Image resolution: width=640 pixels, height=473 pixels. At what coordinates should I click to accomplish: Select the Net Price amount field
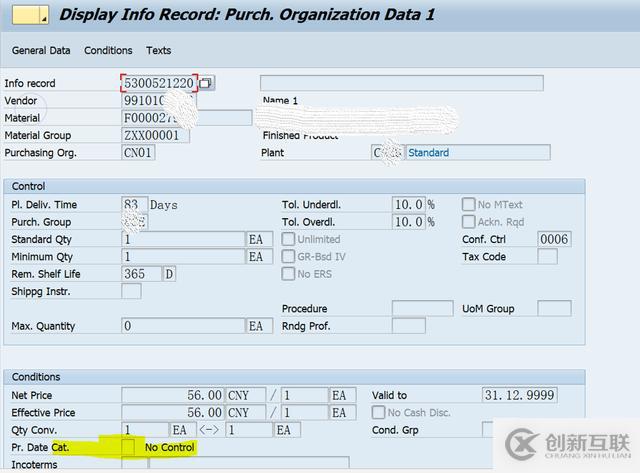(173, 395)
